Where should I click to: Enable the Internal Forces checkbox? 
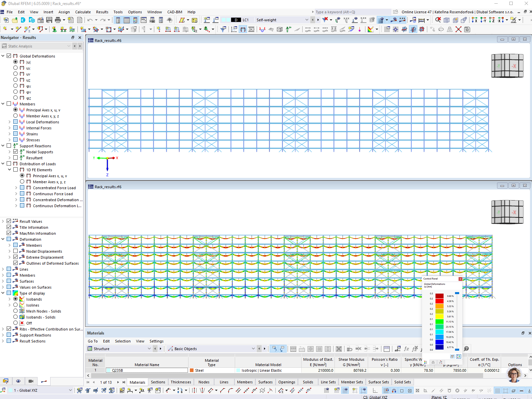(x=15, y=127)
